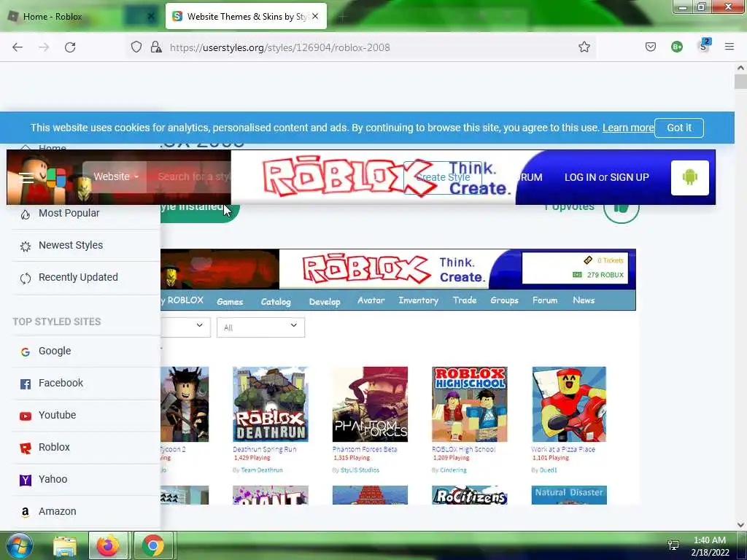Open the userstyles hamburger sidebar menu
Screen dimensions: 747x560
click(x=26, y=178)
